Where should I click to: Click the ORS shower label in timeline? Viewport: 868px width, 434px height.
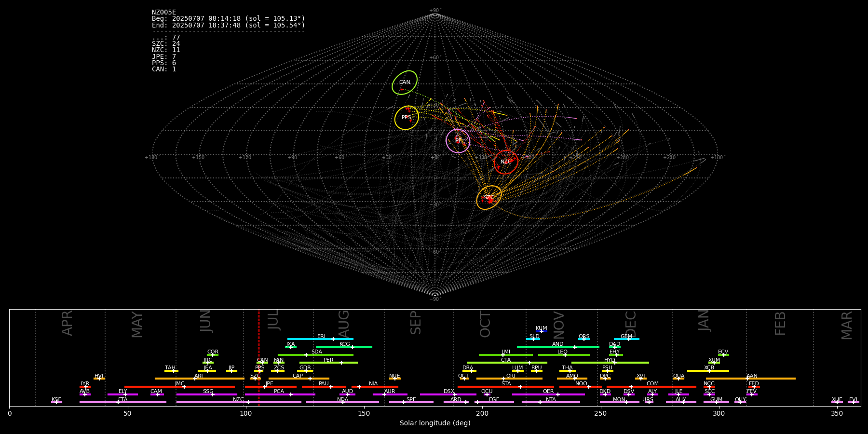click(x=584, y=336)
